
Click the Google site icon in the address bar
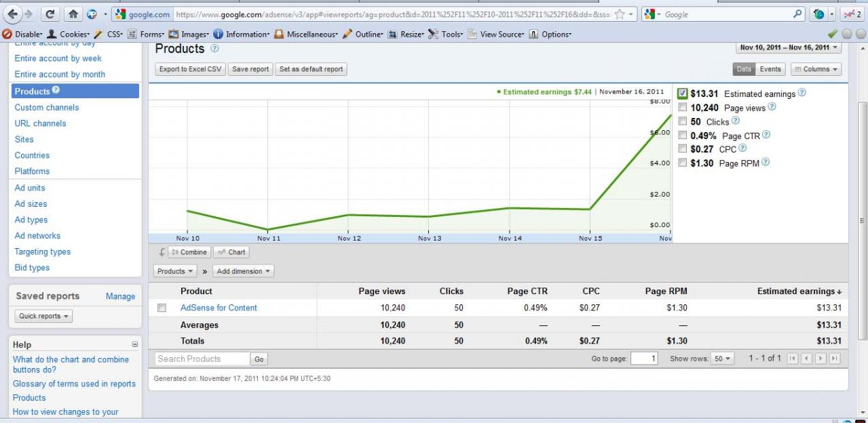(x=120, y=14)
